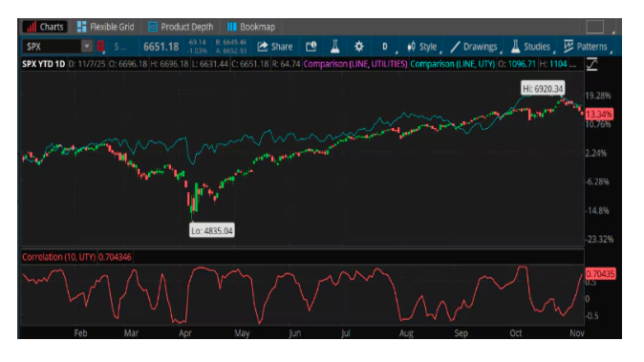Click the 0.70435 correlation value label

pyautogui.click(x=600, y=274)
